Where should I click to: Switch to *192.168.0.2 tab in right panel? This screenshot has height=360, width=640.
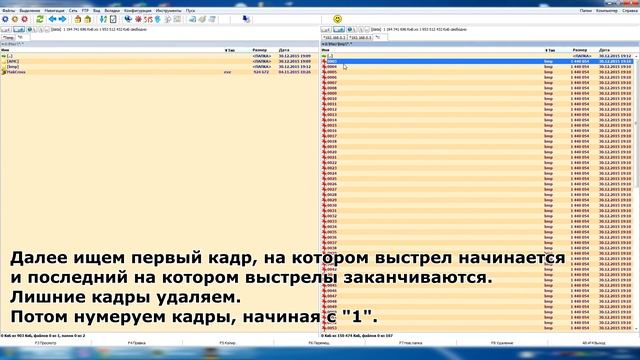point(334,37)
